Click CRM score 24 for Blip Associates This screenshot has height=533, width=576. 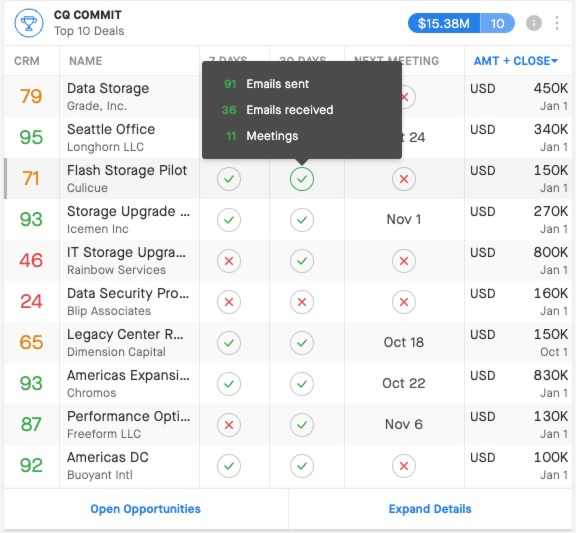(31, 302)
